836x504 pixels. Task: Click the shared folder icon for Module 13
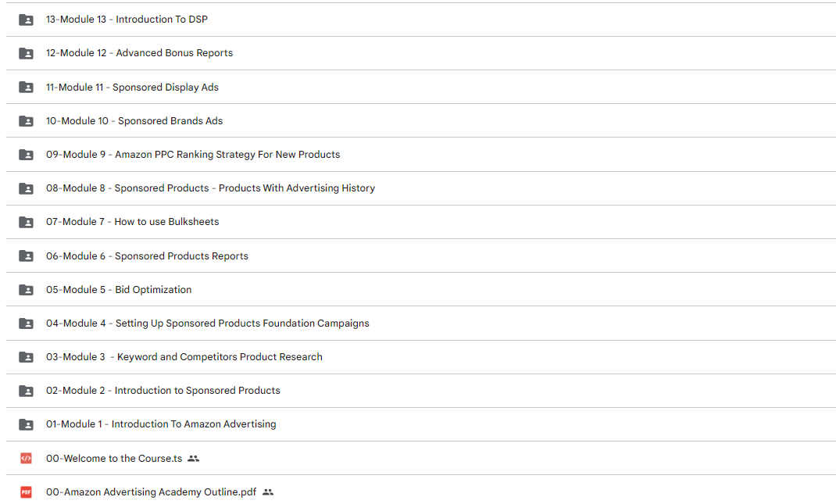pos(26,20)
